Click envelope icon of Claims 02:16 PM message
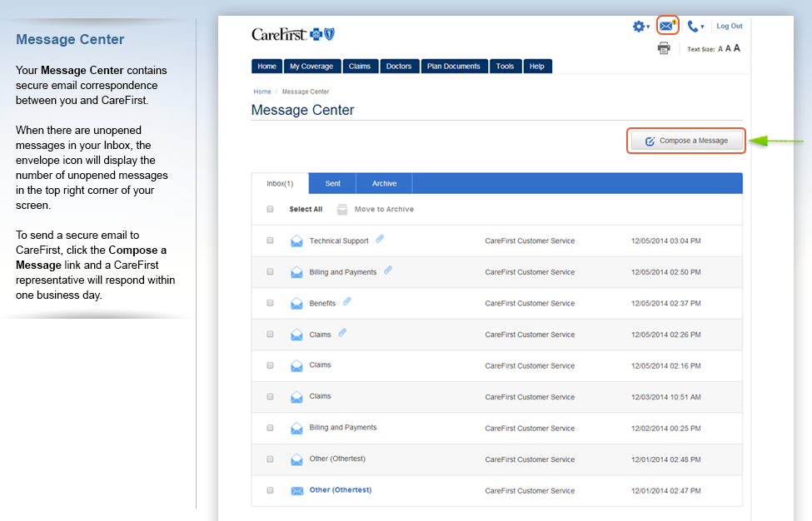 tap(296, 366)
